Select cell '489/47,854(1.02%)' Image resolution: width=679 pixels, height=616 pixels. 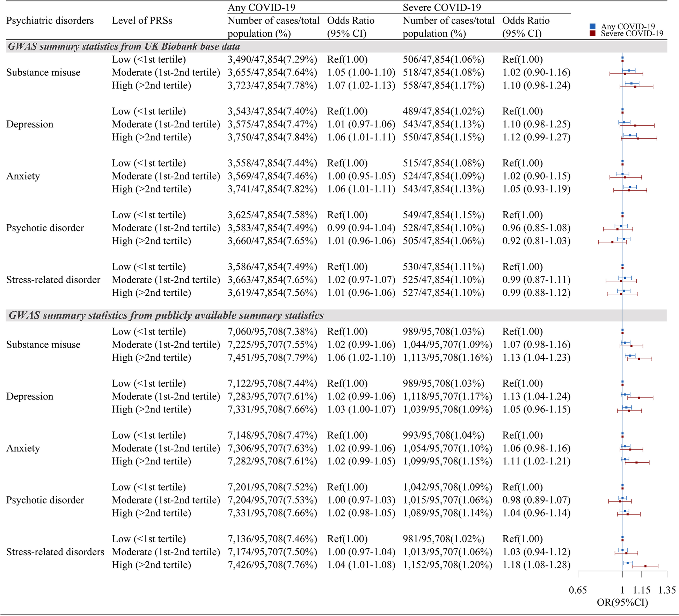(444, 111)
